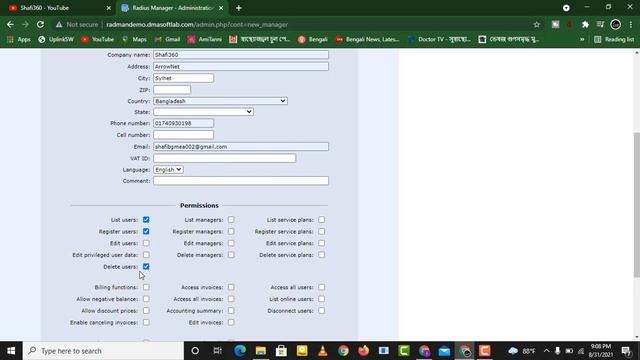Check the Disconnect users checkbox
This screenshot has width=640, height=360.
[322, 311]
